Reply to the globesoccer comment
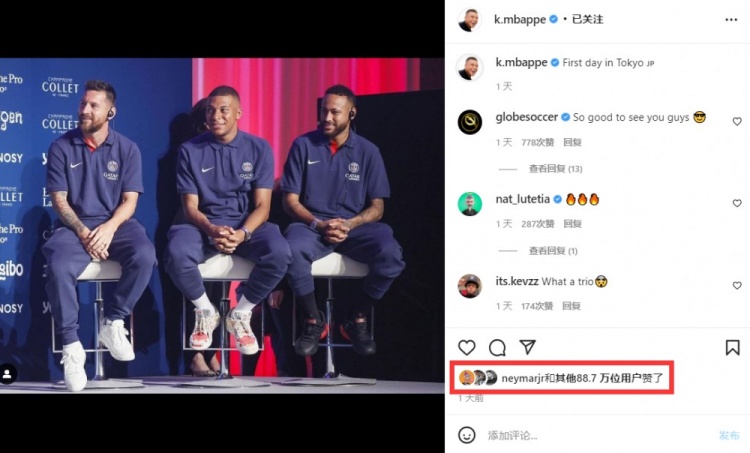The height and width of the screenshot is (453, 750). [572, 142]
